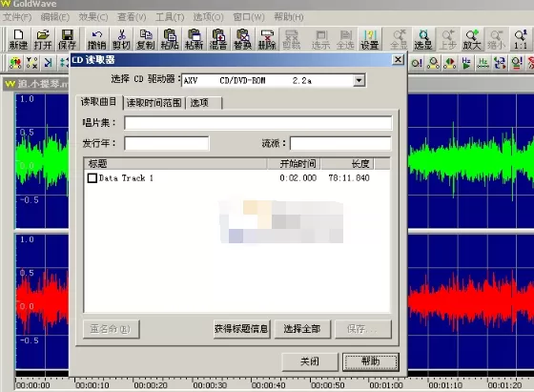Open the CD drive selection dropdown
Screen dimensions: 534x392
click(359, 81)
